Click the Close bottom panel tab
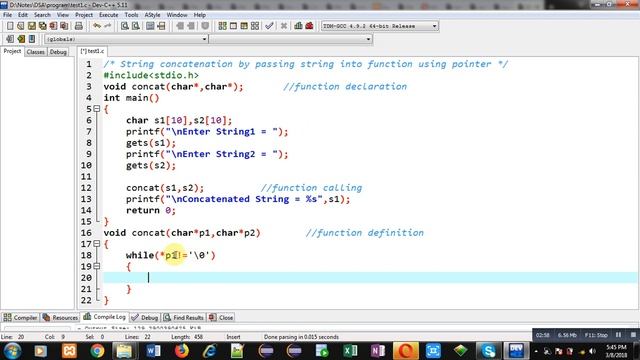 tap(221, 317)
